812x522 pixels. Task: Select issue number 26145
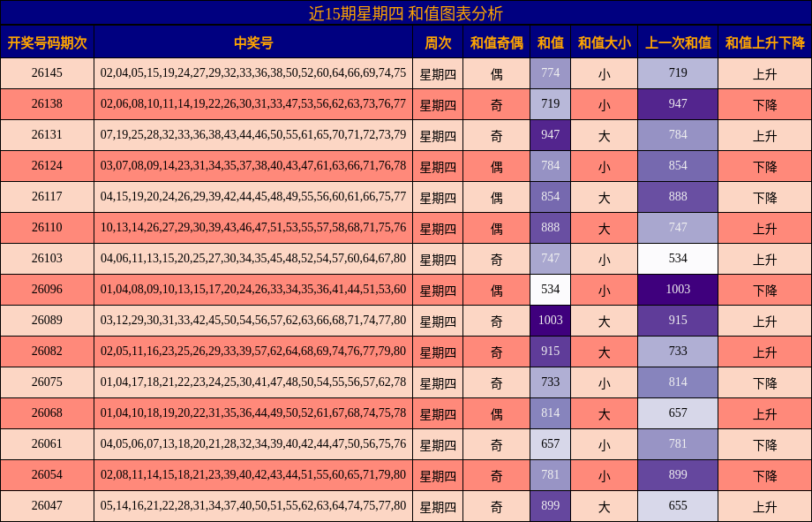47,73
